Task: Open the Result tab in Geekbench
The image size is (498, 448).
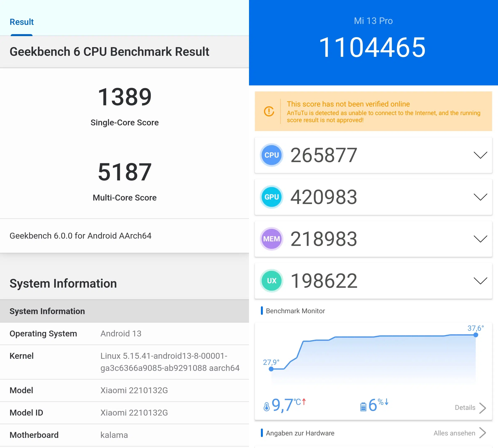Action: [x=22, y=22]
